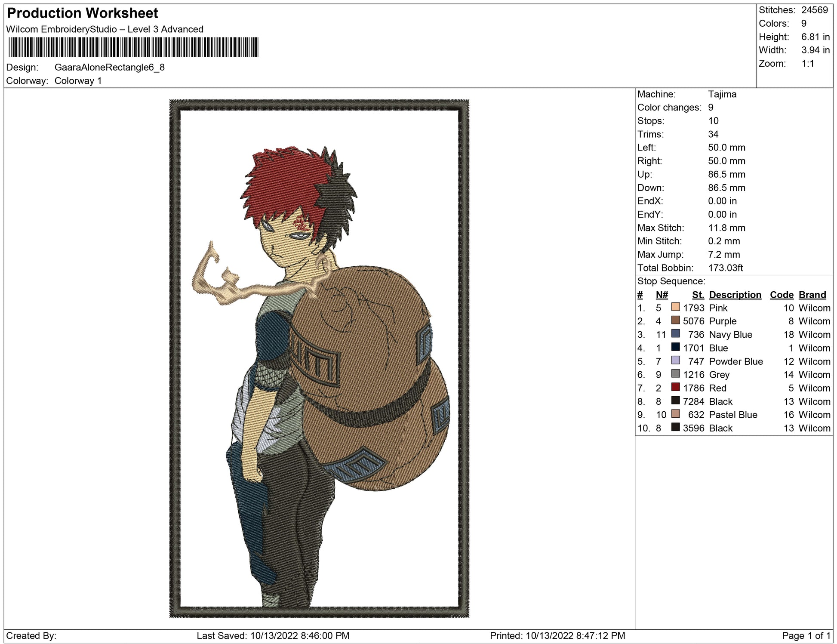Click the Production Worksheet title

83,13
